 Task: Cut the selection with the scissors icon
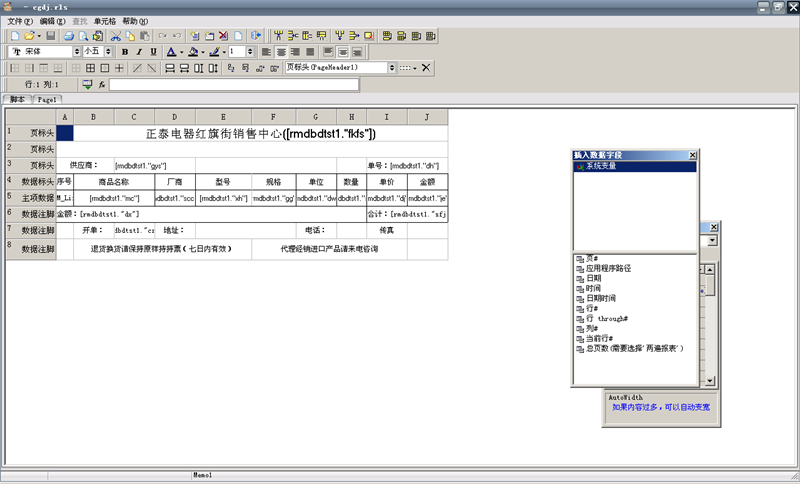(x=116, y=36)
